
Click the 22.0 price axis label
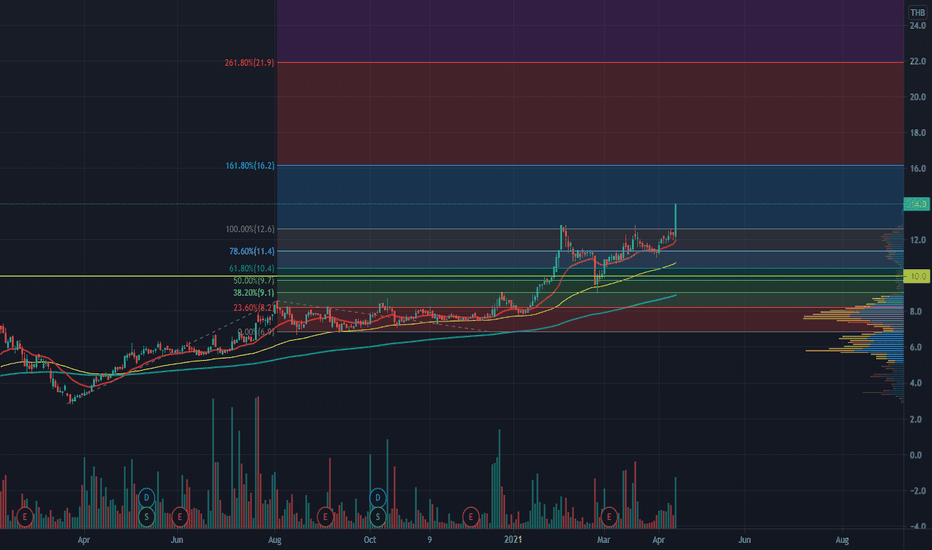click(x=917, y=61)
